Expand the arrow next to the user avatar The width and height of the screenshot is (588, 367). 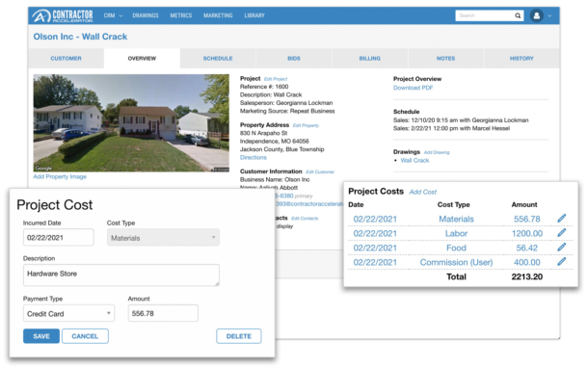click(x=549, y=16)
